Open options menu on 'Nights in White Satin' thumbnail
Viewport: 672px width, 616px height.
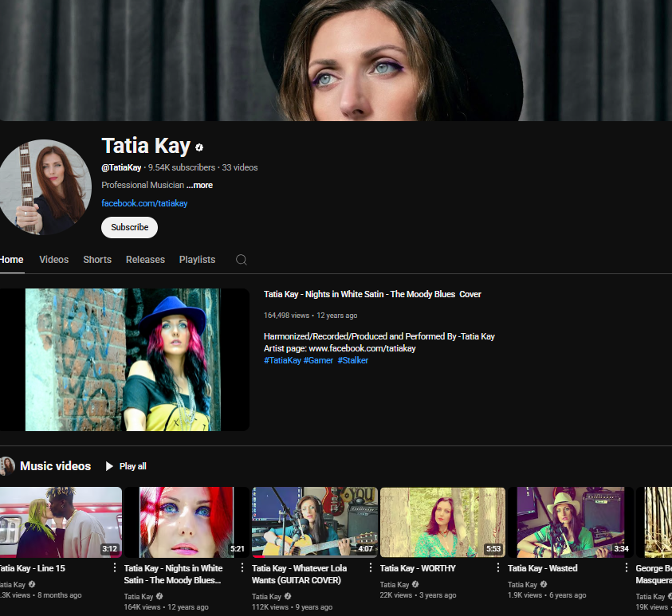pos(242,567)
